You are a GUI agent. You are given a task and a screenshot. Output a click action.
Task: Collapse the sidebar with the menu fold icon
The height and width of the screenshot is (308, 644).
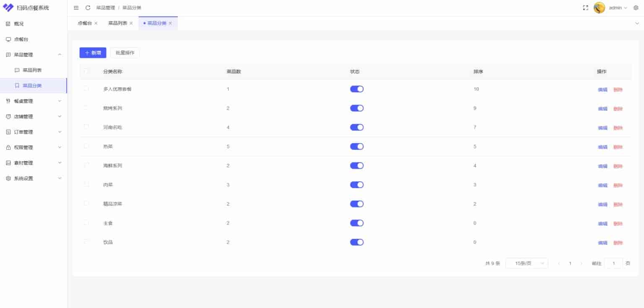pos(76,8)
